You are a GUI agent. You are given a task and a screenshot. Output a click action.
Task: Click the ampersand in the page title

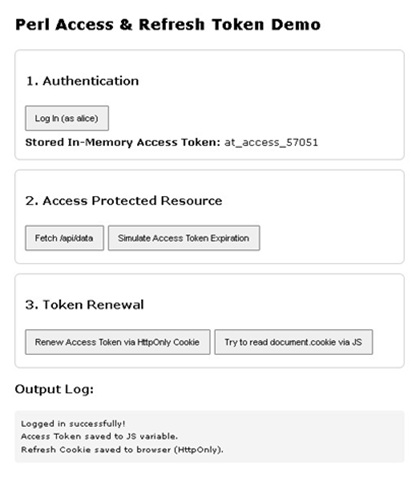126,25
